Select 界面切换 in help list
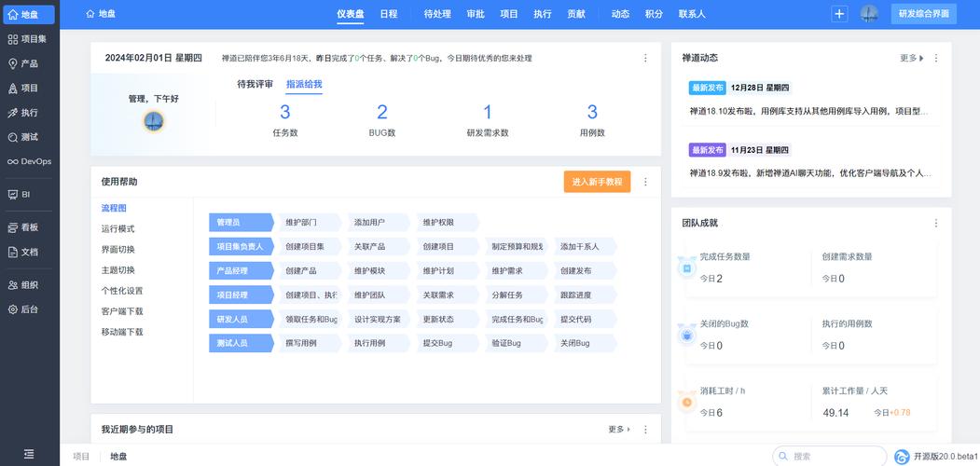The height and width of the screenshot is (466, 980). pos(118,249)
